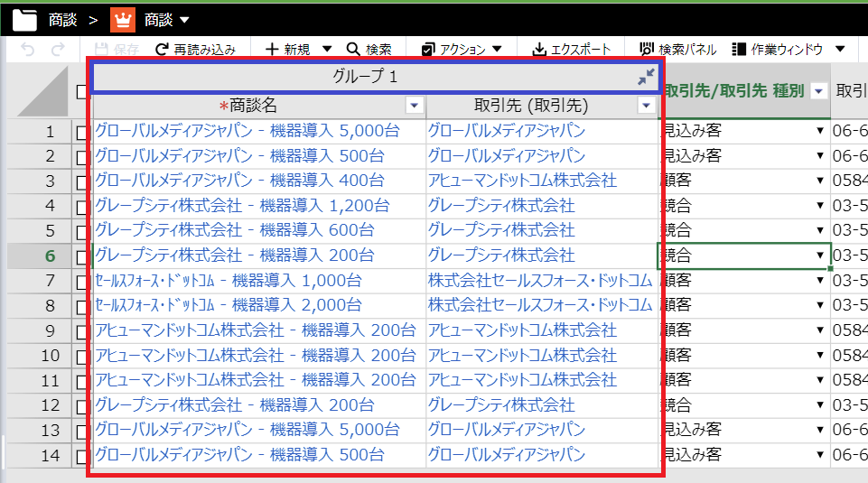
Task: Select row header number 6
Action: coord(50,255)
